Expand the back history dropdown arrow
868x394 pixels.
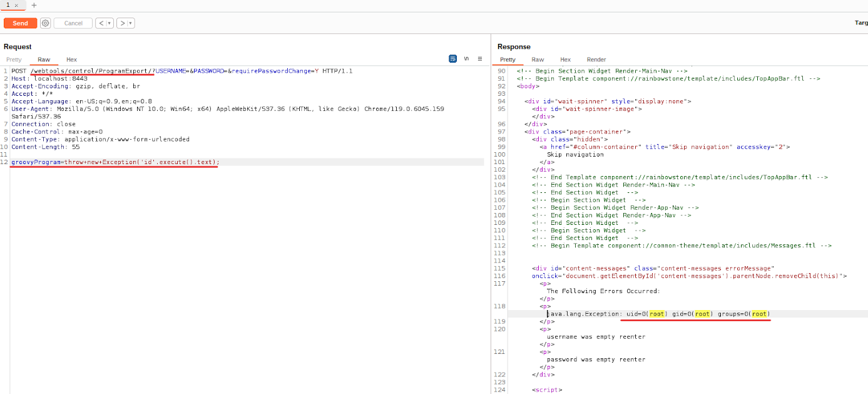(x=110, y=23)
